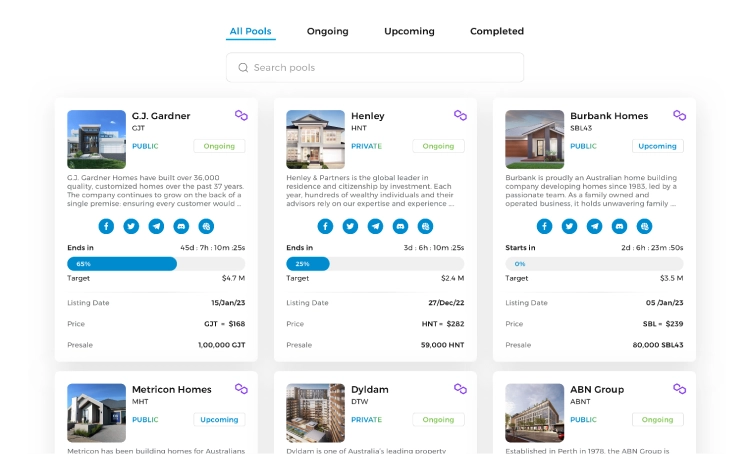This screenshot has height=454, width=750.
Task: Switch to the Ongoing tab
Action: coord(328,31)
